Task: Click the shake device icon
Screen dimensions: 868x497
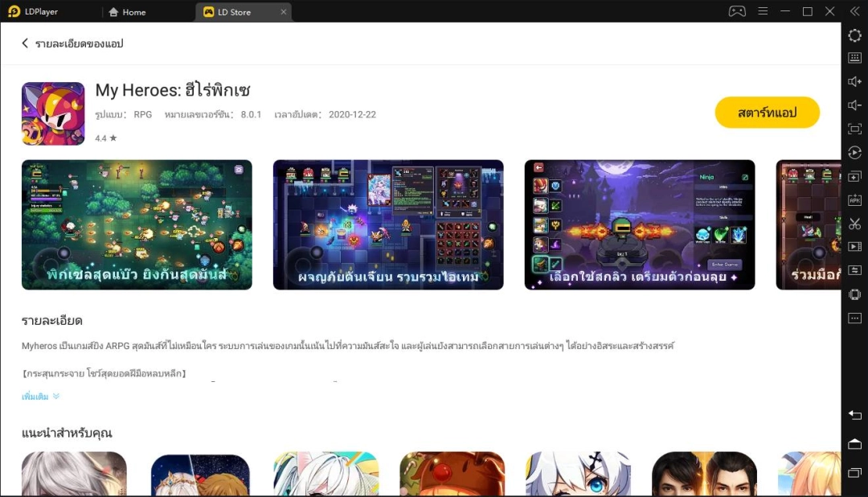Action: coord(854,295)
